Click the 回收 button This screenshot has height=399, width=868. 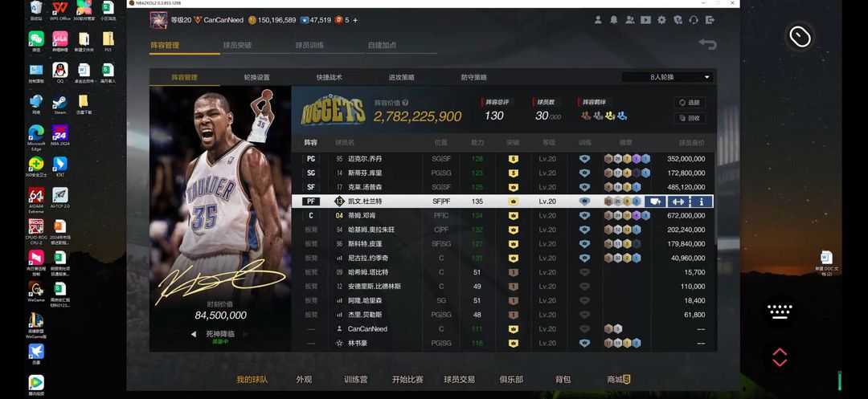click(x=690, y=118)
